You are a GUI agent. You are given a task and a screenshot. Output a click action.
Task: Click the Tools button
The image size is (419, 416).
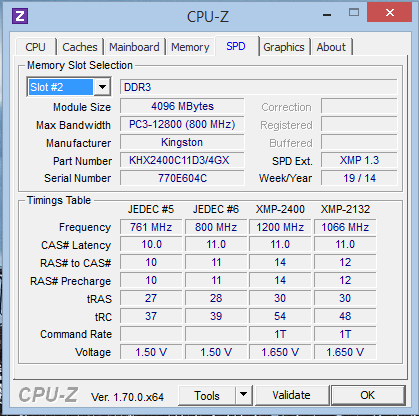[207, 395]
